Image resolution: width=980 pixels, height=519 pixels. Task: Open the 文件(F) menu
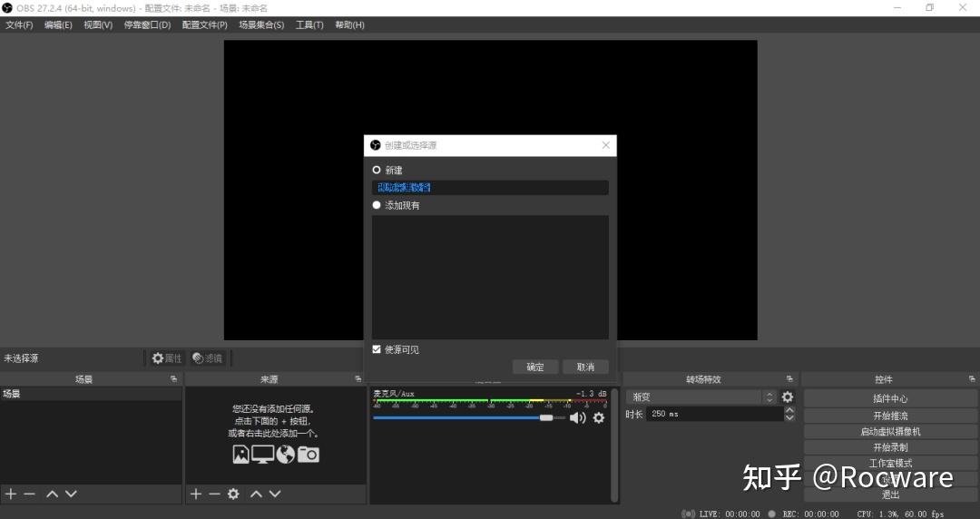pos(19,25)
